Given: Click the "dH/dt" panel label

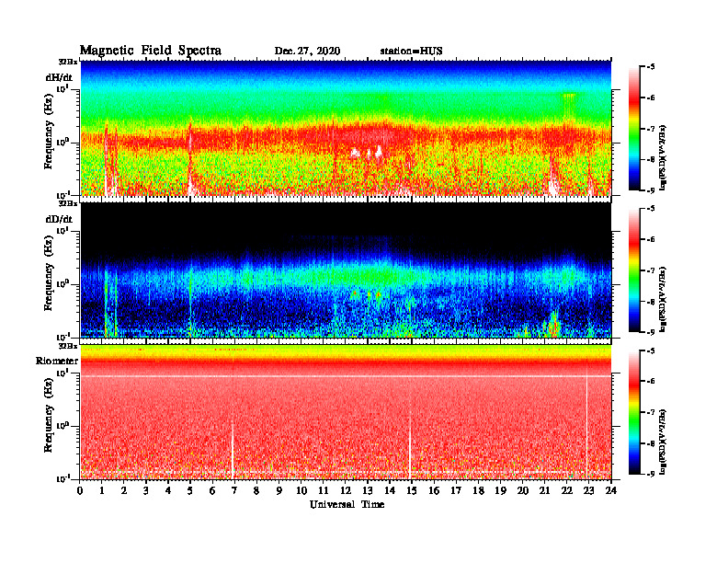Looking at the screenshot, I should click(59, 77).
